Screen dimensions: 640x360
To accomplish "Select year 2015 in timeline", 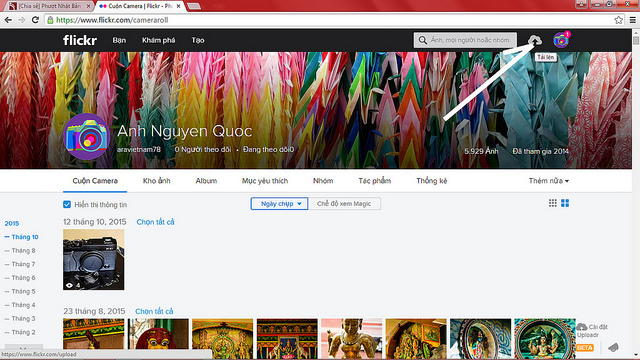I will pyautogui.click(x=12, y=223).
